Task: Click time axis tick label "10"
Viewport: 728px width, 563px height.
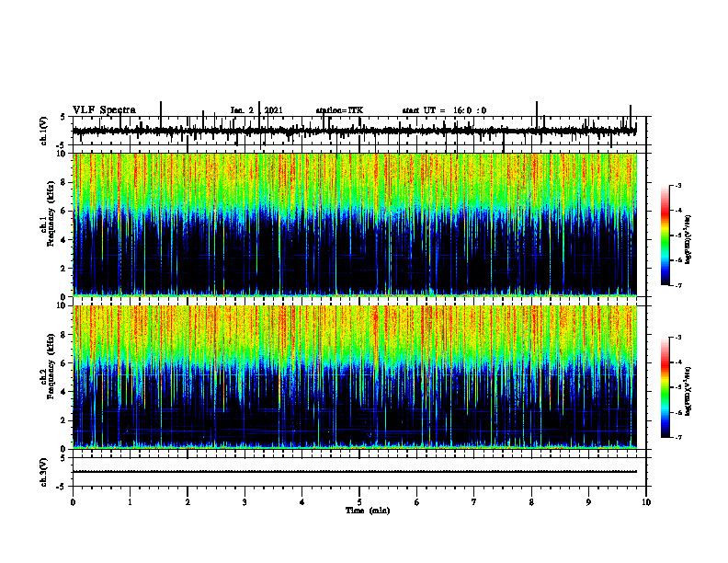Action: [x=646, y=502]
